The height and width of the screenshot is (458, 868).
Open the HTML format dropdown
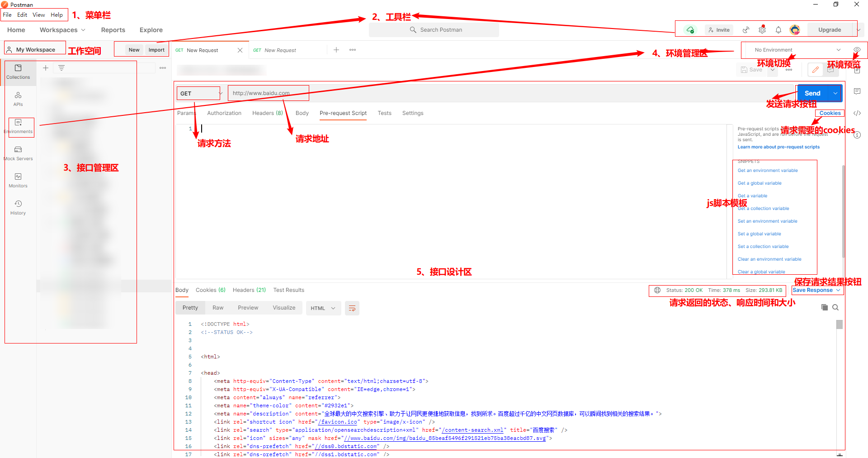pos(323,308)
